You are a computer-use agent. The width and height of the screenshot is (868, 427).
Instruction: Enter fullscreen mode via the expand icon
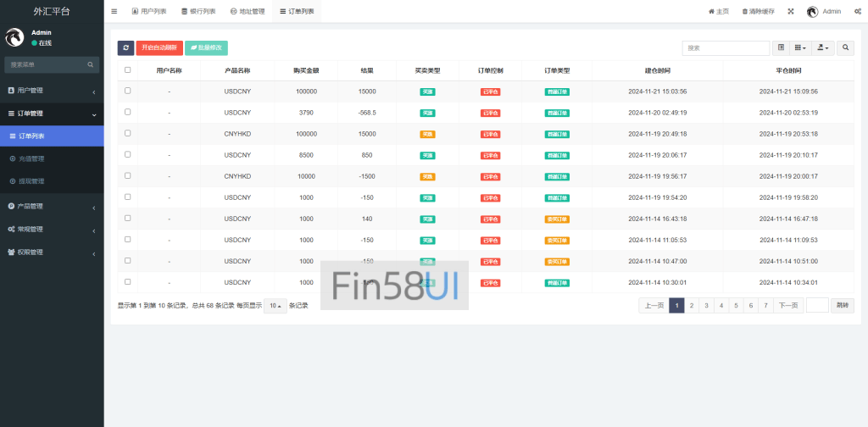pyautogui.click(x=791, y=11)
